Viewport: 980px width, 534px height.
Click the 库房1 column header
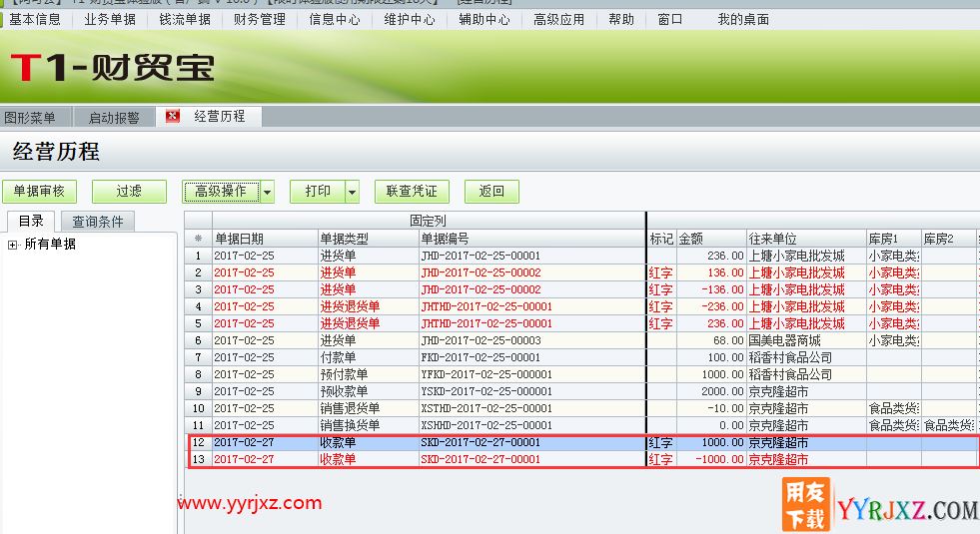coord(894,239)
